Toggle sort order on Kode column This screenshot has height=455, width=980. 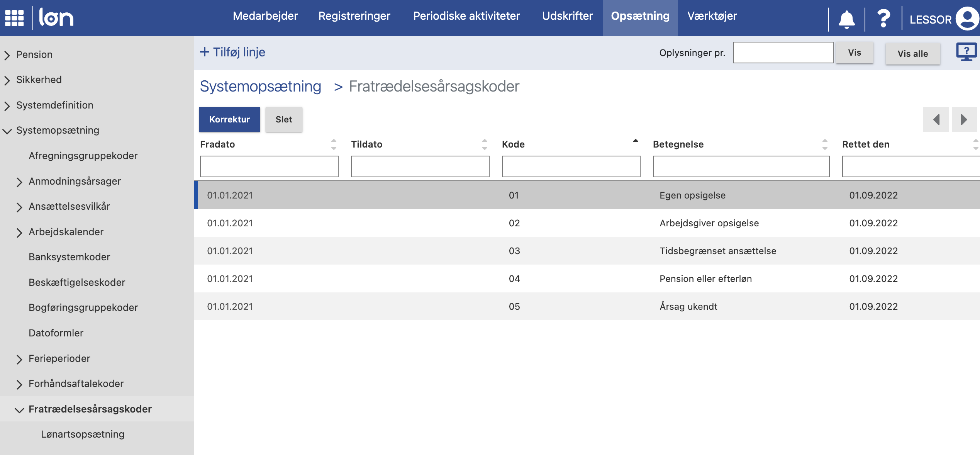point(635,142)
